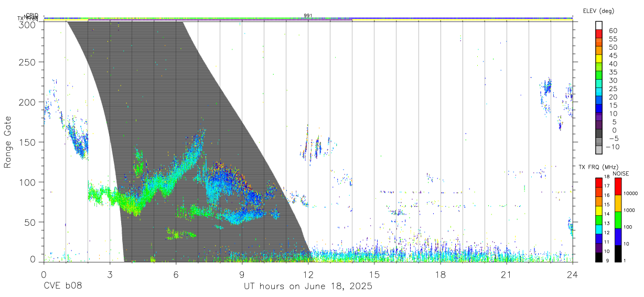
Task: Click the x-axis hour label '15'
Action: (374, 274)
